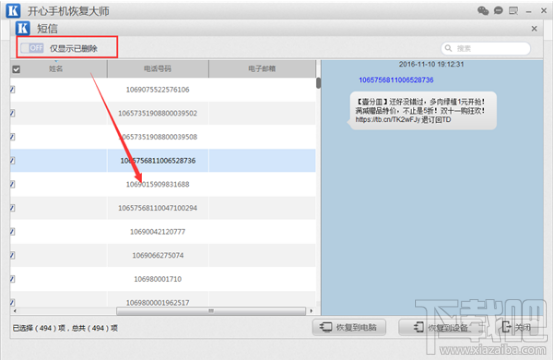Click the search input field
The height and width of the screenshot is (360, 555).
pos(486,48)
